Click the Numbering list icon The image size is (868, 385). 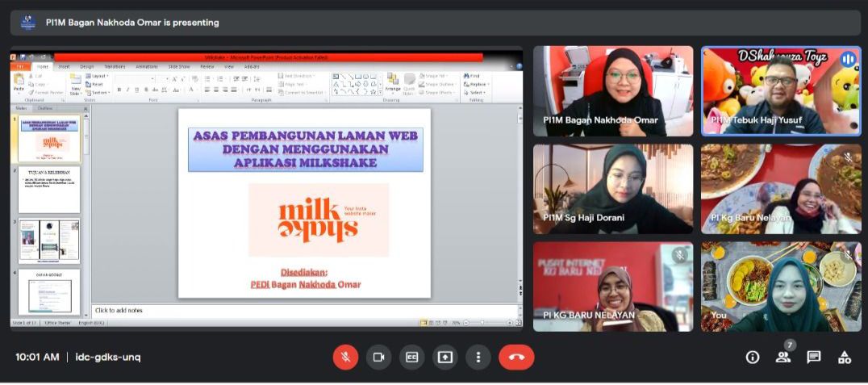[x=220, y=79]
